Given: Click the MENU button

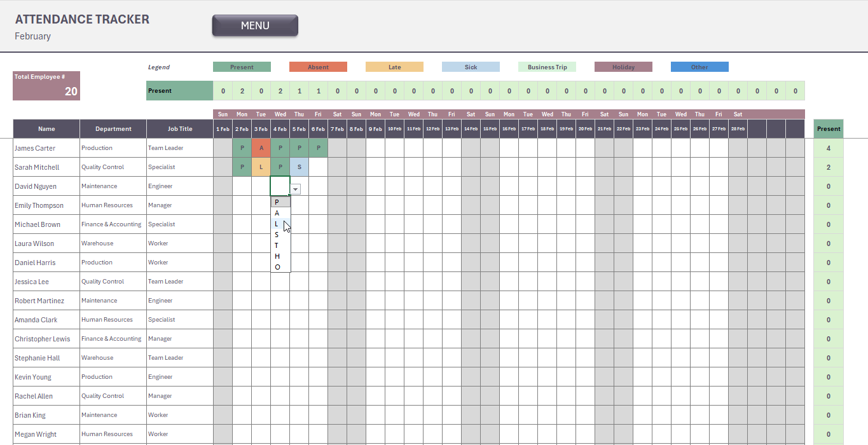Looking at the screenshot, I should click(255, 26).
